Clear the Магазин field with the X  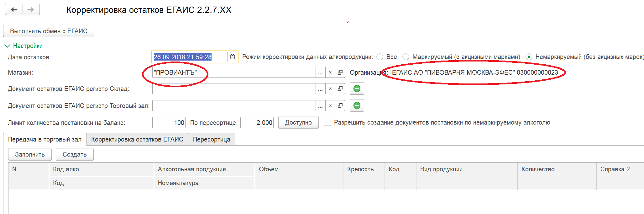(330, 72)
